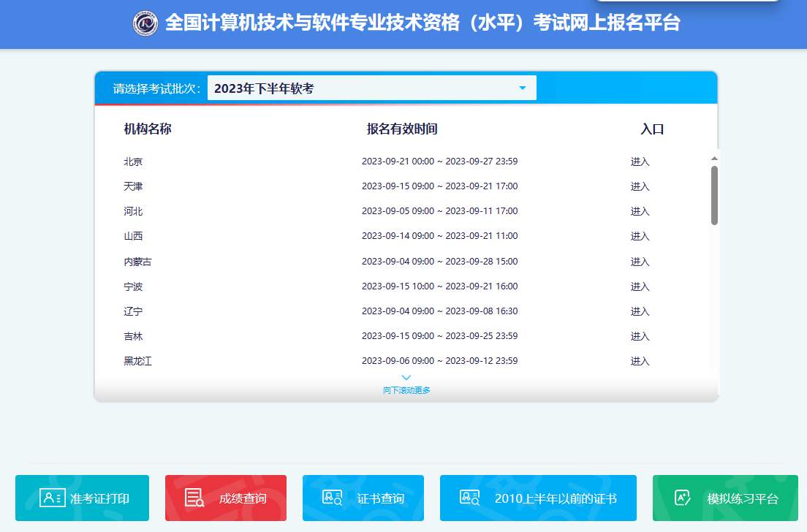The width and height of the screenshot is (807, 532).
Task: Click 进入 link for 北京
Action: pyautogui.click(x=640, y=161)
